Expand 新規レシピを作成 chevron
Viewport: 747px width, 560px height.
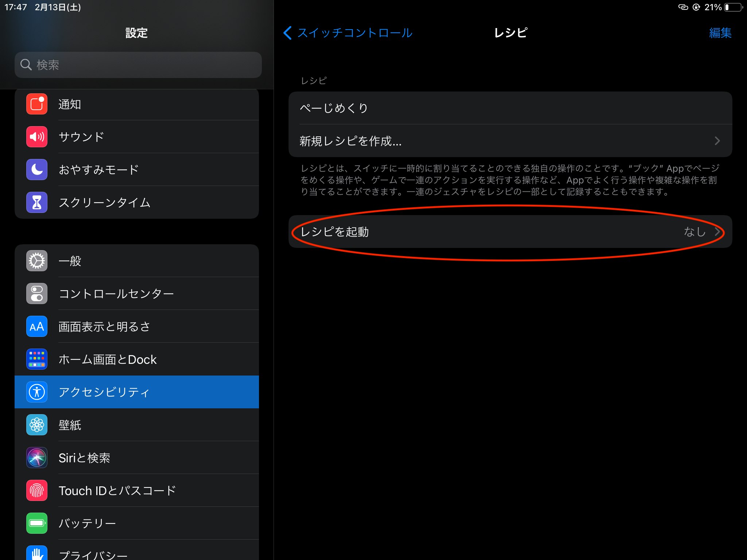(717, 141)
